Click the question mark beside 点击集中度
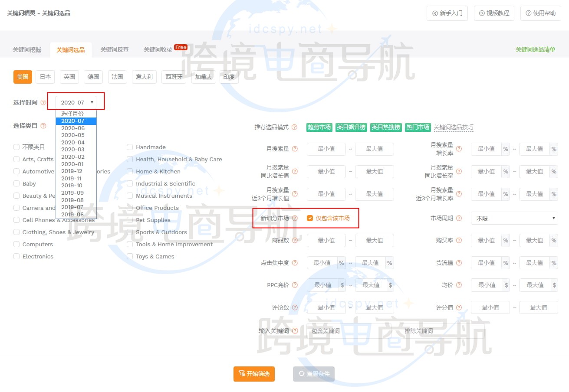The width and height of the screenshot is (569, 392). (296, 262)
